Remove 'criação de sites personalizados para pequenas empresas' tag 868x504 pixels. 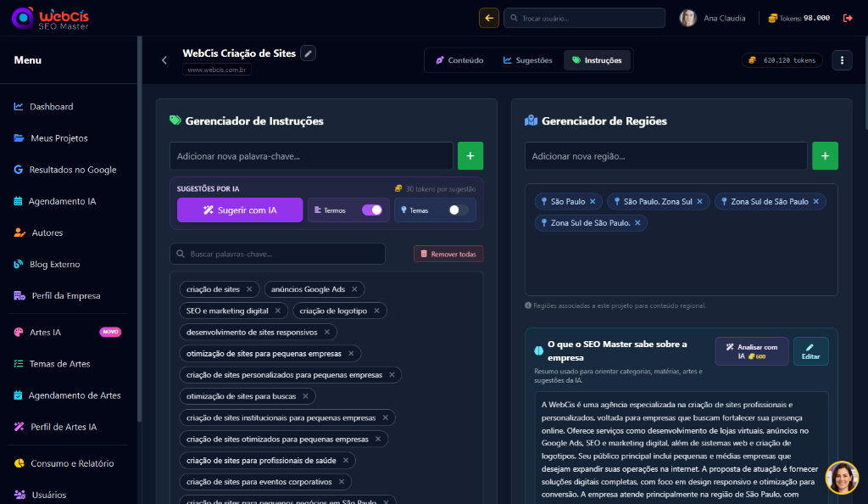[x=392, y=375]
